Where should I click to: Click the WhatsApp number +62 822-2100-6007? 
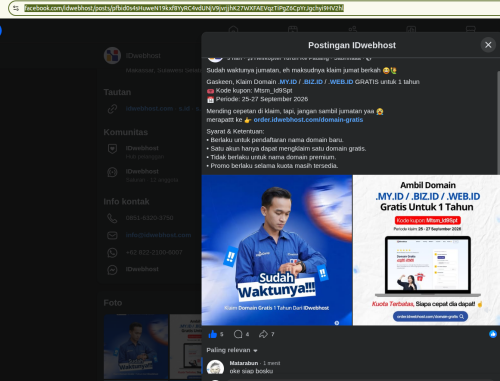154,252
